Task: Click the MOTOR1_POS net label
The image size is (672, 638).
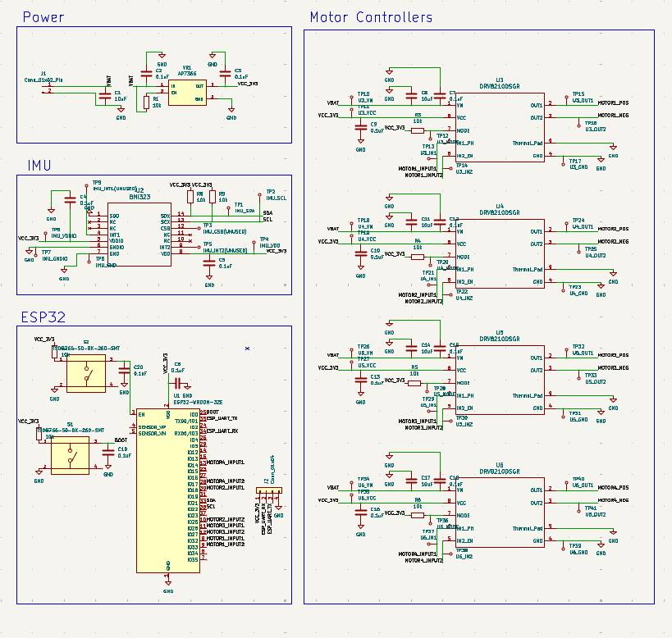Action: tap(613, 103)
